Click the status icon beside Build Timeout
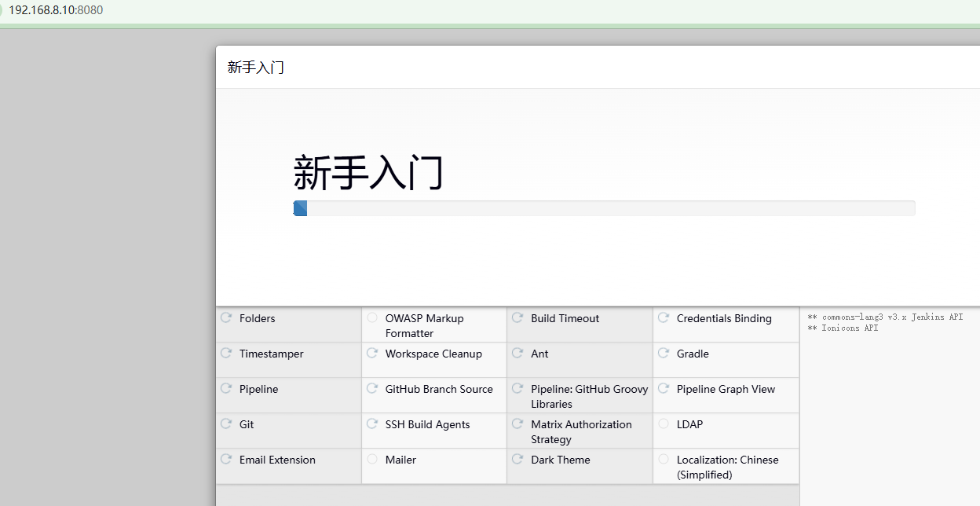This screenshot has width=980, height=506. [x=517, y=318]
